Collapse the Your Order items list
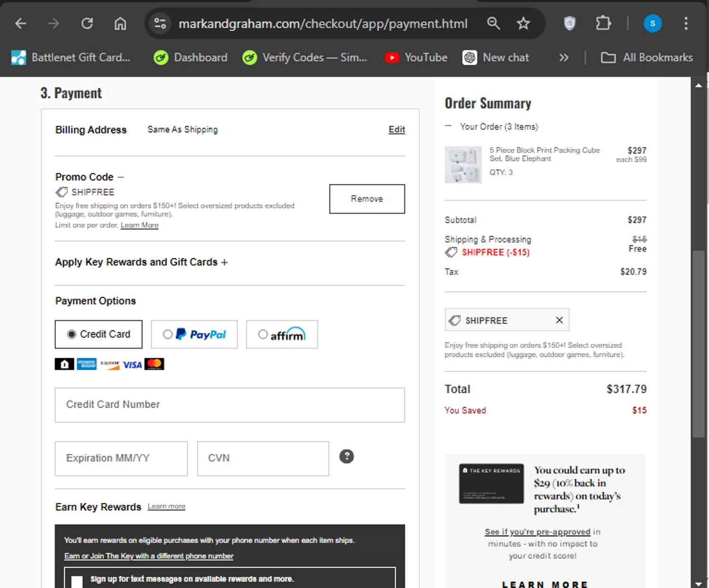The width and height of the screenshot is (709, 588). pyautogui.click(x=449, y=126)
